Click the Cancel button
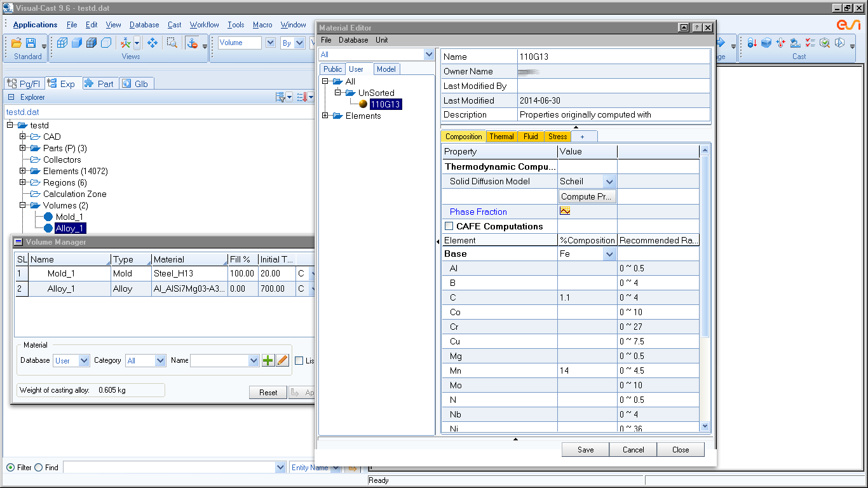The height and width of the screenshot is (488, 868). click(633, 449)
